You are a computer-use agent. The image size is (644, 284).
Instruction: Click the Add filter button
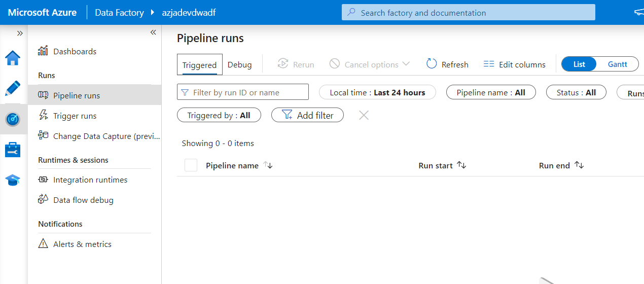click(x=307, y=115)
